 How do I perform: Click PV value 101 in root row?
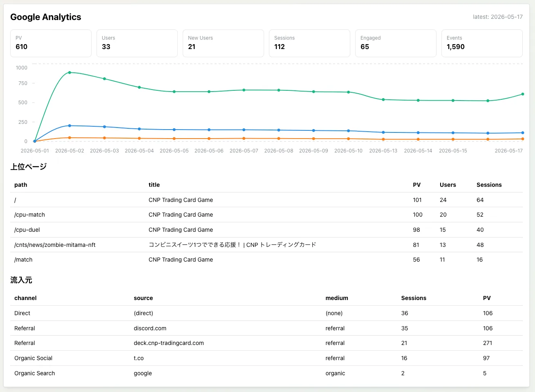click(x=417, y=200)
